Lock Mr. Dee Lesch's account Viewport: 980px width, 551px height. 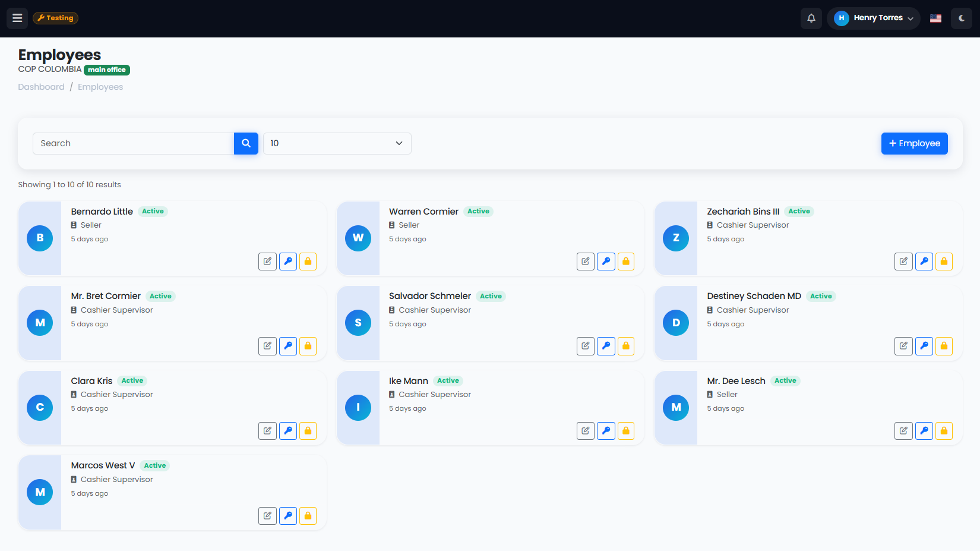pos(944,431)
